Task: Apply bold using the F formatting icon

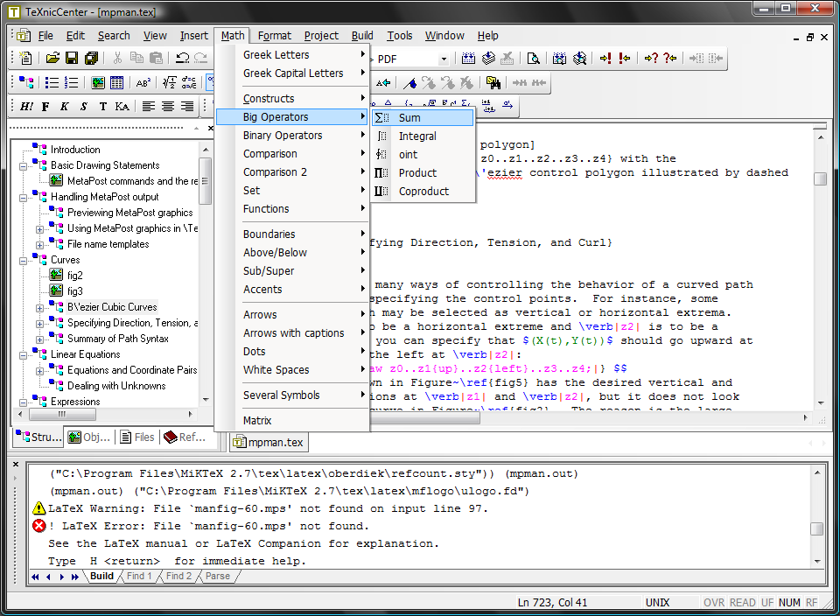Action: click(x=45, y=107)
